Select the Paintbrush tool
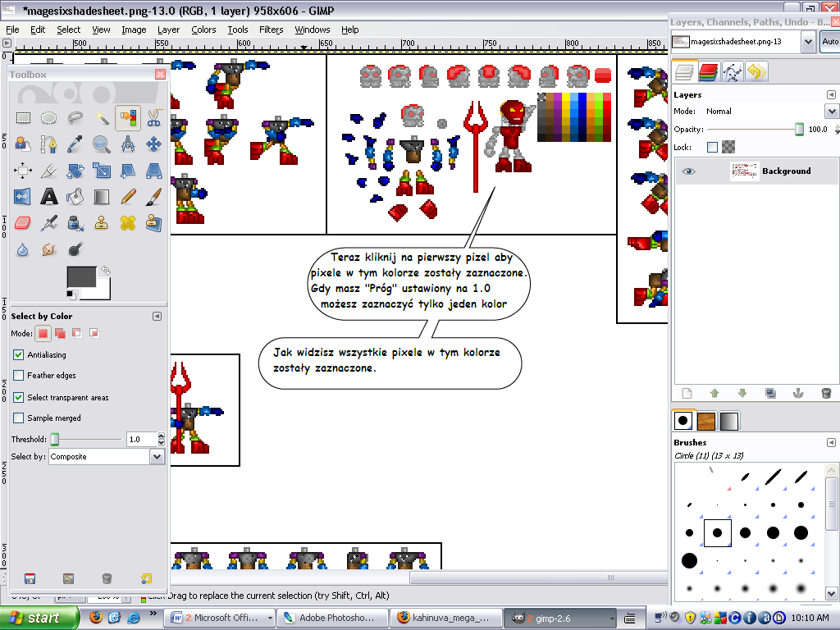 153,197
